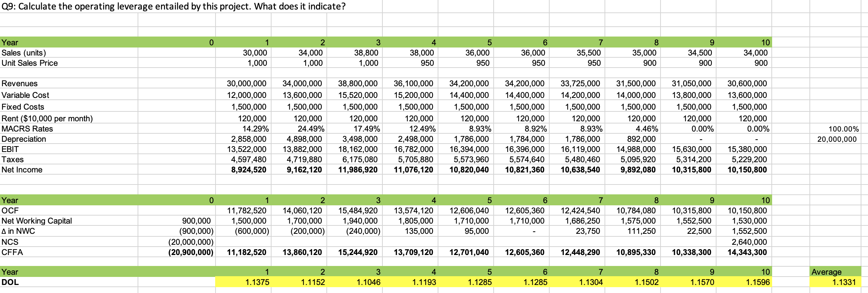Image resolution: width=868 pixels, height=293 pixels.
Task: Select revenue cell 38,800,000
Action: (x=358, y=83)
